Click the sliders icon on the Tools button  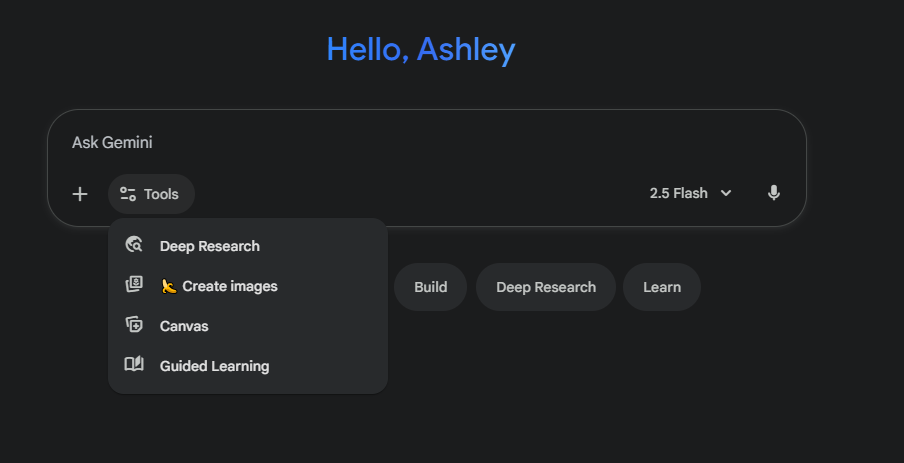coord(128,194)
